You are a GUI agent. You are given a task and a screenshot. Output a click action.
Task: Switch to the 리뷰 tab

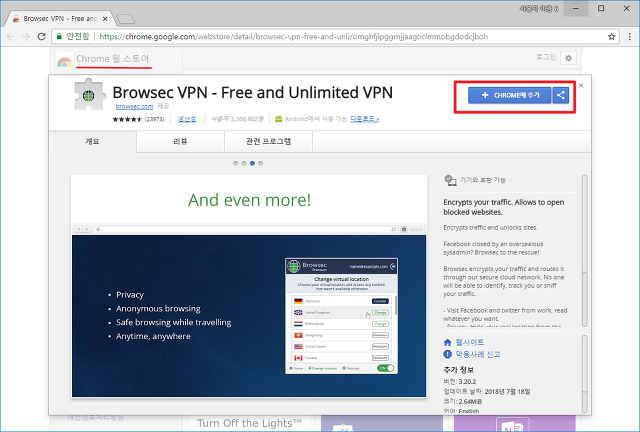(180, 142)
